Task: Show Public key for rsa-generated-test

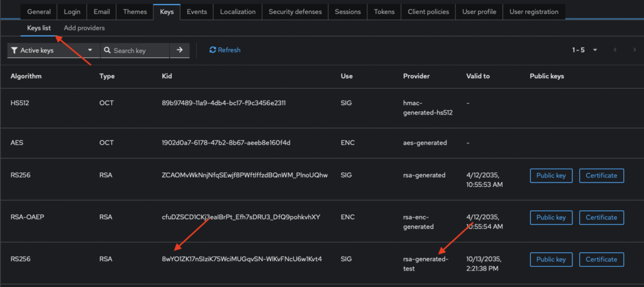Action: tap(551, 259)
